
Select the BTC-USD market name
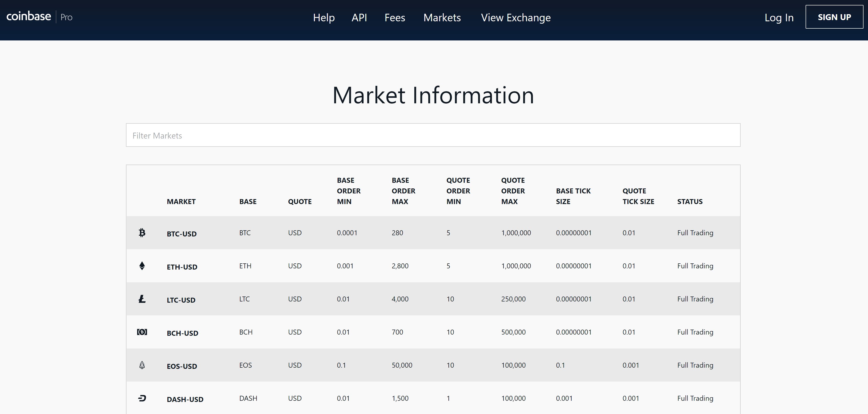(x=181, y=234)
